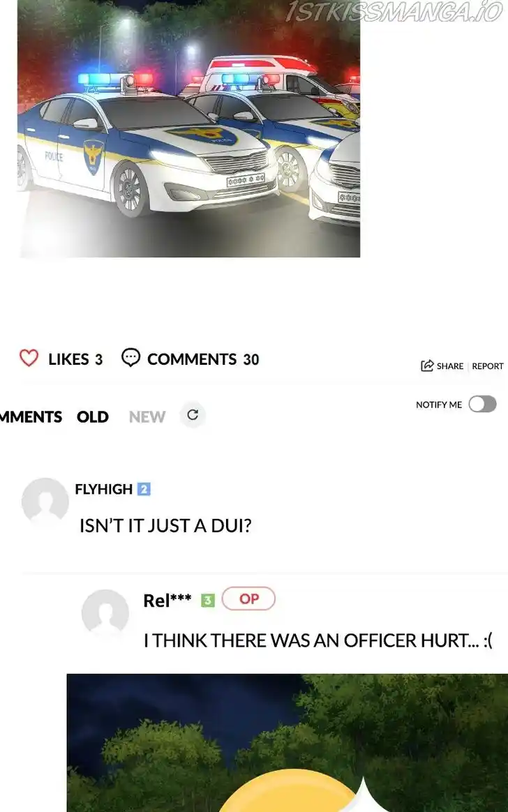Sort comments by NEW tab
This screenshot has width=508, height=812.
point(147,416)
